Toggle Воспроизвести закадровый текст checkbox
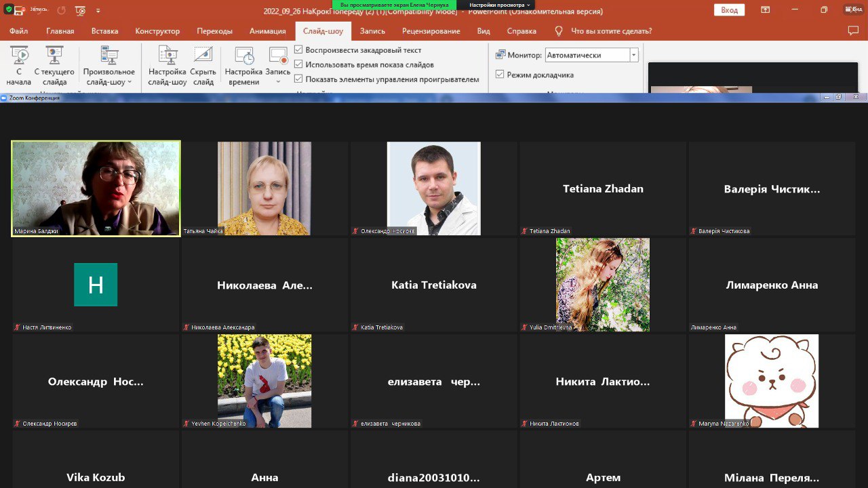The image size is (868, 488). pyautogui.click(x=298, y=50)
